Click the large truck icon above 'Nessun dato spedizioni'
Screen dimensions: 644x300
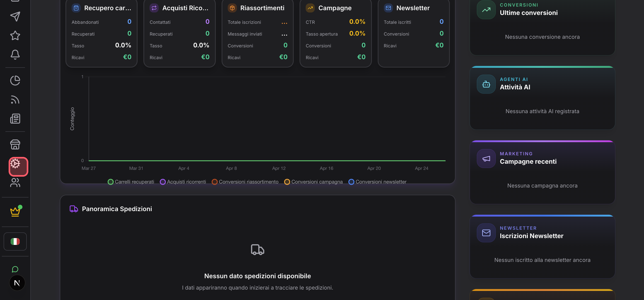[x=257, y=249]
